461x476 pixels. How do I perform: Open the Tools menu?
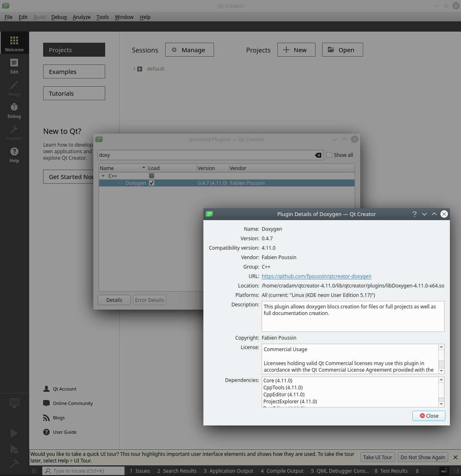(102, 17)
